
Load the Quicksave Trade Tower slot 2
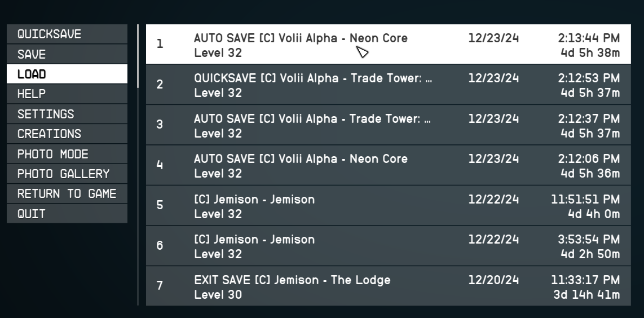click(x=388, y=85)
